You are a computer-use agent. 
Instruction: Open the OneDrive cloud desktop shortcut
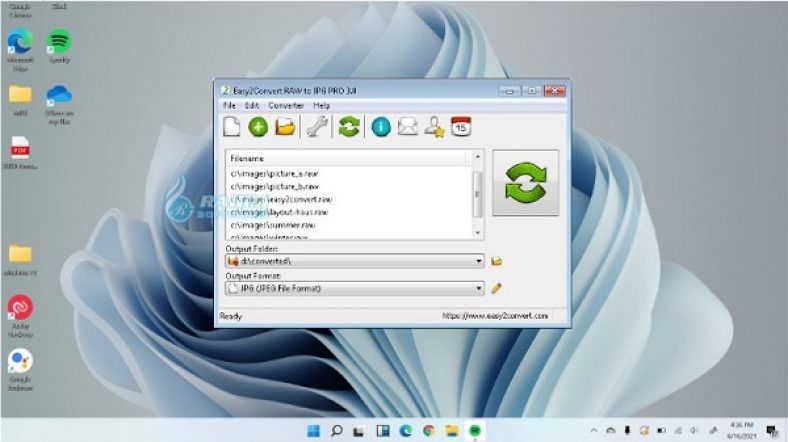59,104
